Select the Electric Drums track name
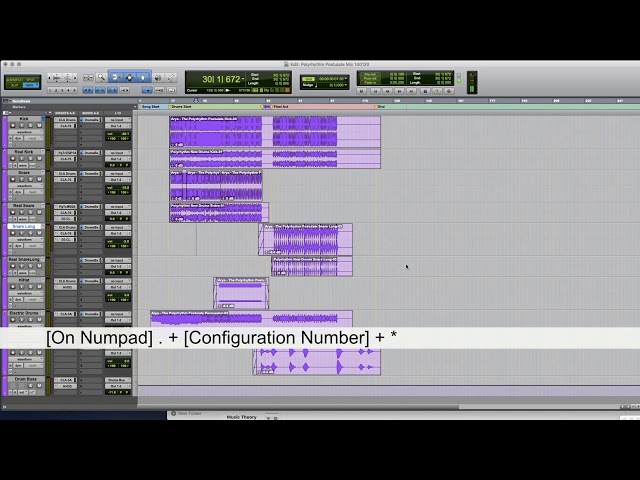640x480 pixels. point(24,313)
